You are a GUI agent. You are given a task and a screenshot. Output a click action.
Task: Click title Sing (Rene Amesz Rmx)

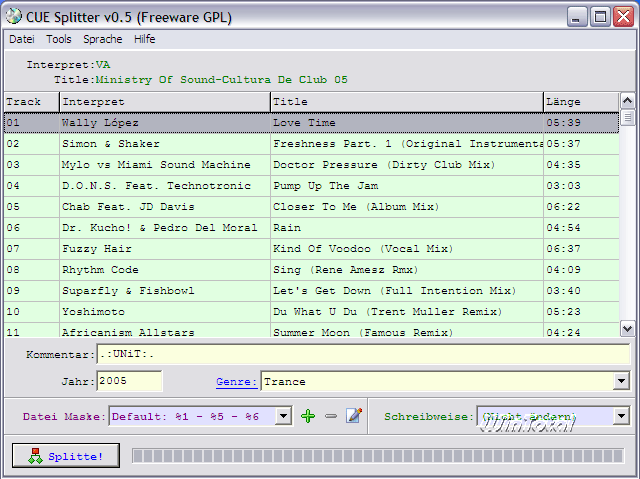tap(407, 270)
